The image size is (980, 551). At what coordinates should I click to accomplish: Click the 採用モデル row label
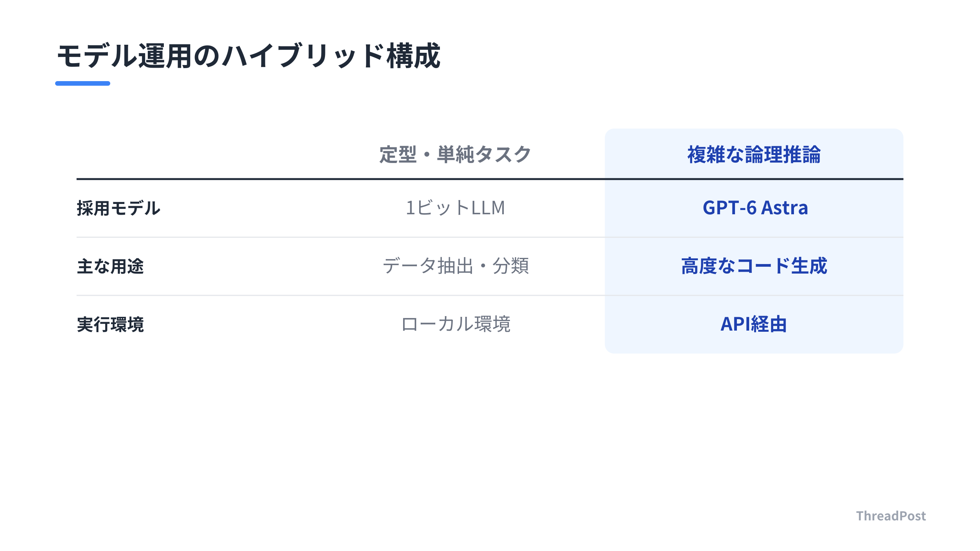tap(119, 208)
